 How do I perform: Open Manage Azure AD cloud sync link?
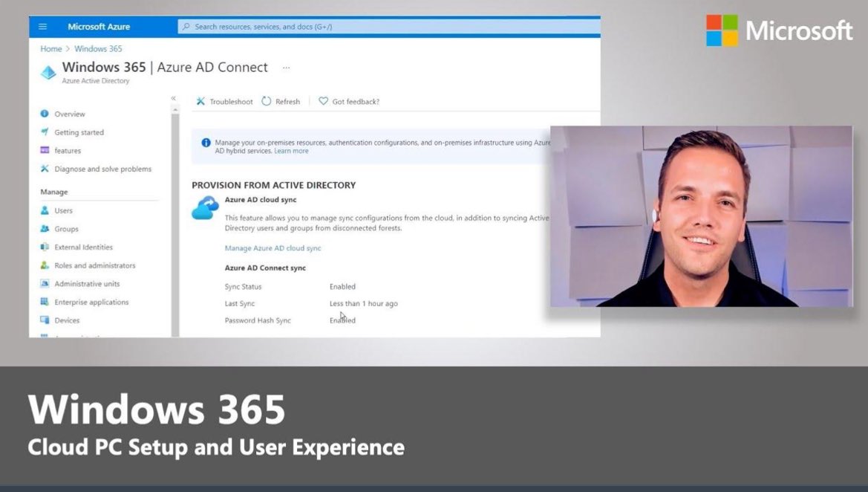pyautogui.click(x=273, y=248)
